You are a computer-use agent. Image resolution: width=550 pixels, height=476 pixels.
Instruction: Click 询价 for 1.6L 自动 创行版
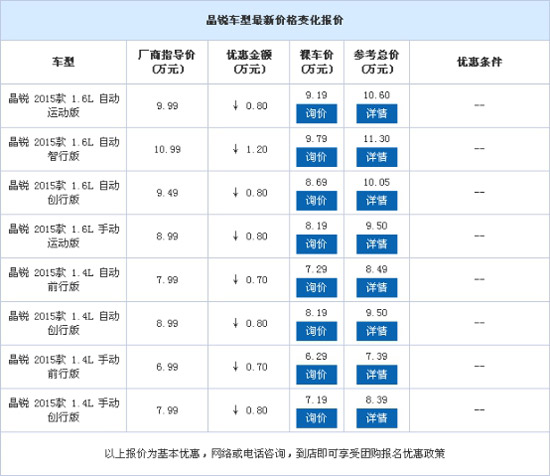pyautogui.click(x=316, y=201)
